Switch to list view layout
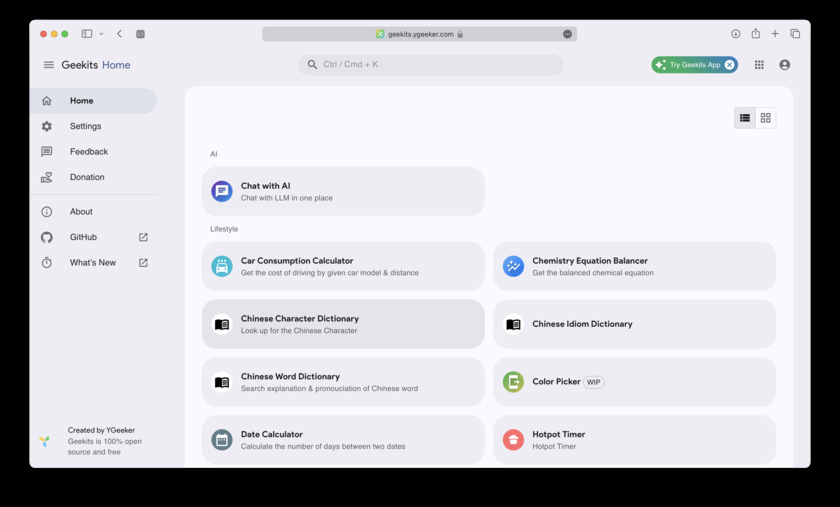The height and width of the screenshot is (507, 840). click(x=745, y=118)
